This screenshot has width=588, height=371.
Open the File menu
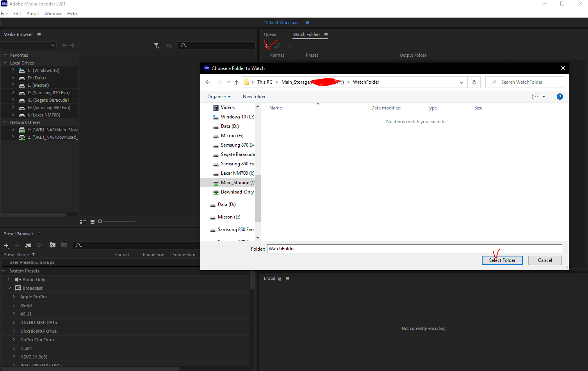pos(4,14)
